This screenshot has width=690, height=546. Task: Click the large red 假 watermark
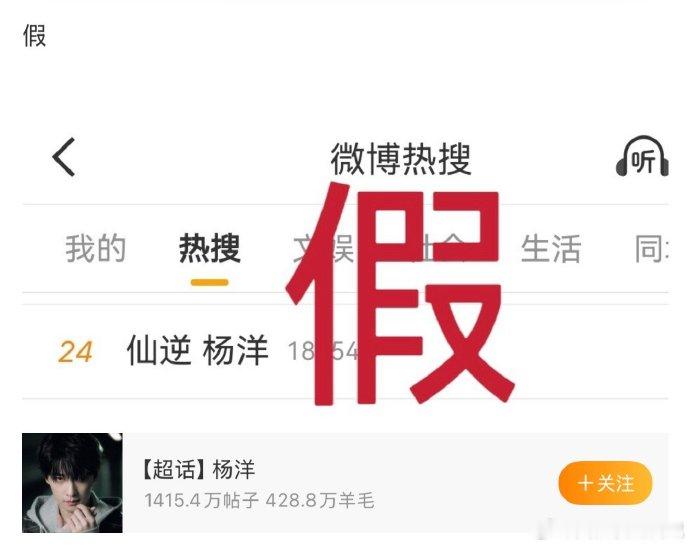point(400,294)
